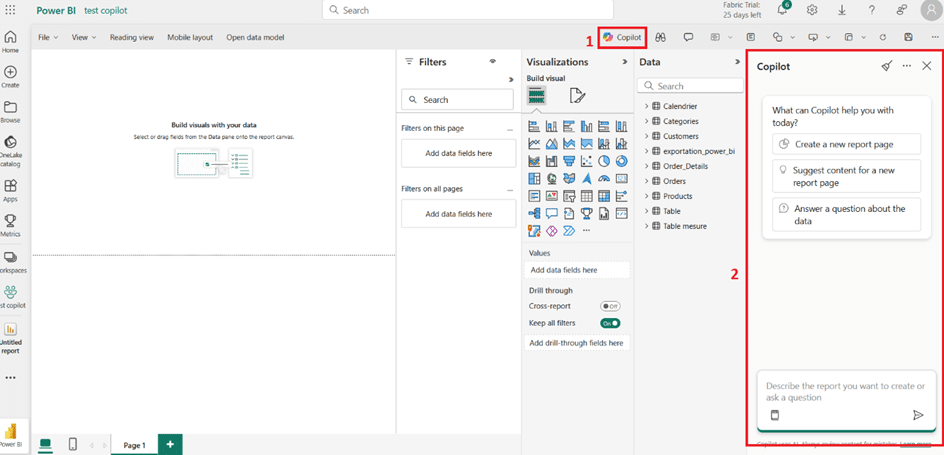Add a new page with plus button

(x=170, y=444)
